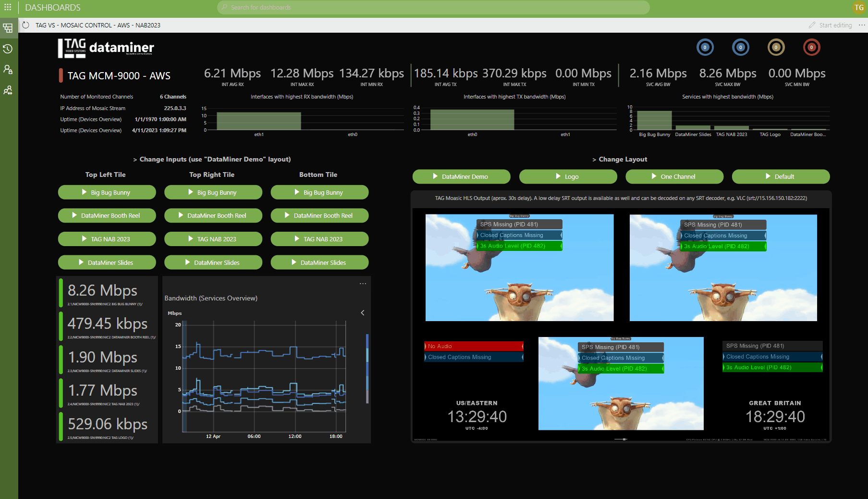The width and height of the screenshot is (868, 499).
Task: Click the 2.16 Mbps SVC AVG BW value
Action: coord(658,73)
